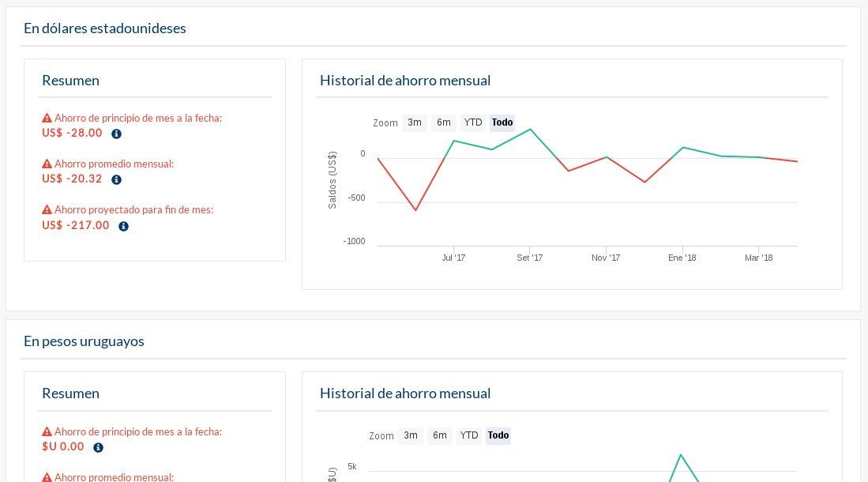The width and height of the screenshot is (868, 482).
Task: Click Jul '17 axis label on dollar chart
Action: click(x=453, y=258)
